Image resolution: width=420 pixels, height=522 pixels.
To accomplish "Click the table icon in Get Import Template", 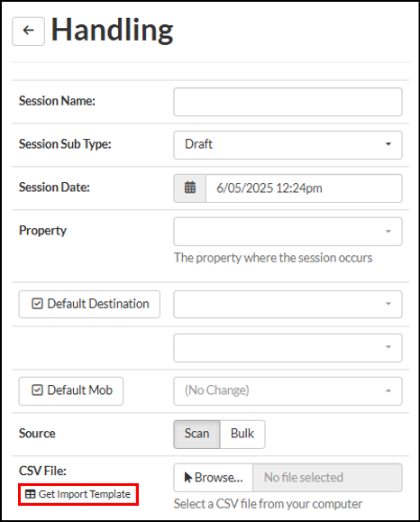I will pyautogui.click(x=31, y=494).
